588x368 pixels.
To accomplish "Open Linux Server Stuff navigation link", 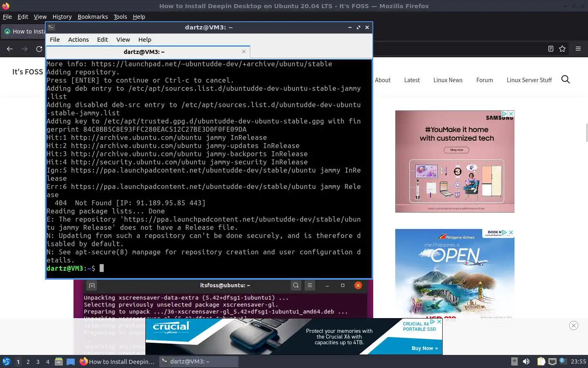I will pyautogui.click(x=529, y=80).
